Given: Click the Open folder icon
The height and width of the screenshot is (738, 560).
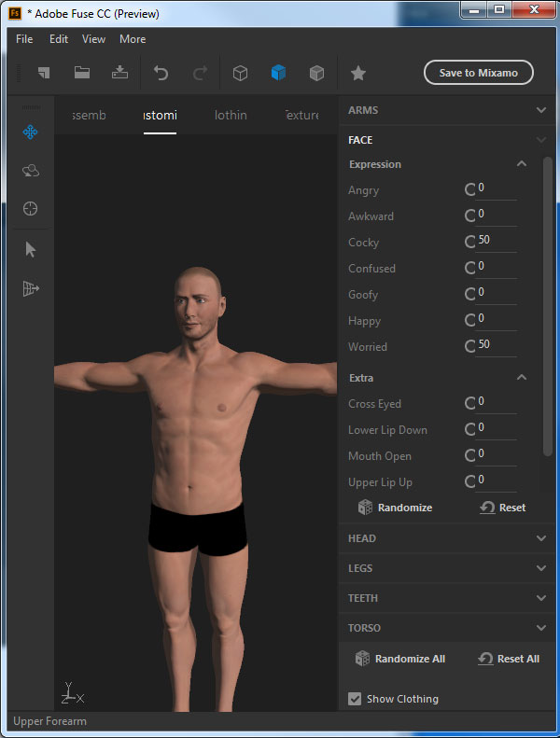Looking at the screenshot, I should coord(82,73).
